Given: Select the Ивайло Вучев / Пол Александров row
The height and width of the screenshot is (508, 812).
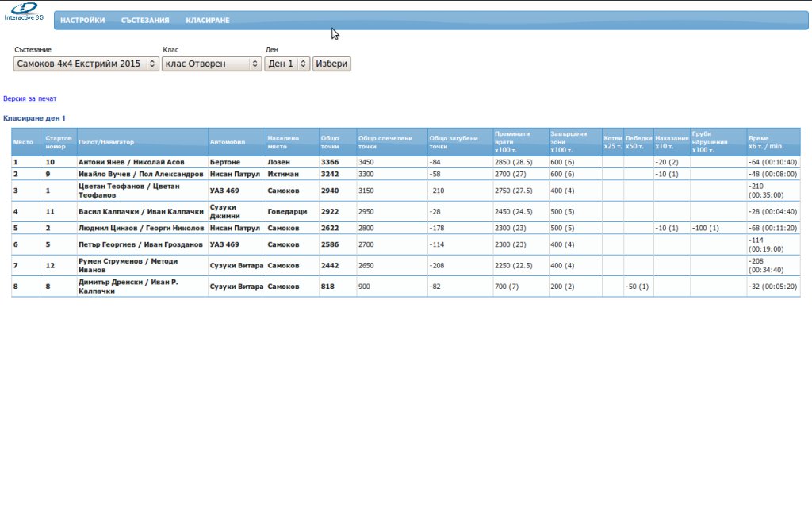Looking at the screenshot, I should 141,174.
